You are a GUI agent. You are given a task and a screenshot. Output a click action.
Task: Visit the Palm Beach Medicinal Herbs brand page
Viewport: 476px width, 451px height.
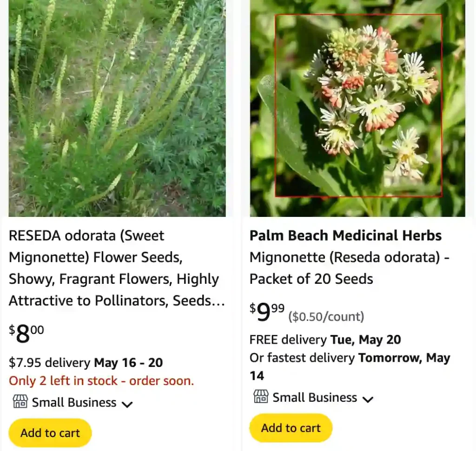345,235
